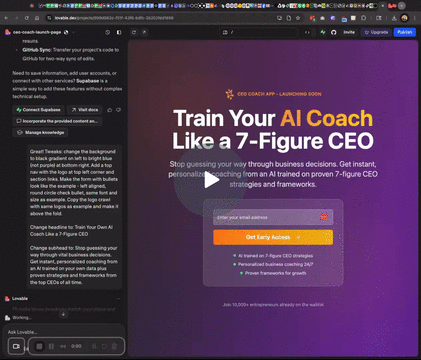Play the video overlay on preview

click(x=211, y=180)
